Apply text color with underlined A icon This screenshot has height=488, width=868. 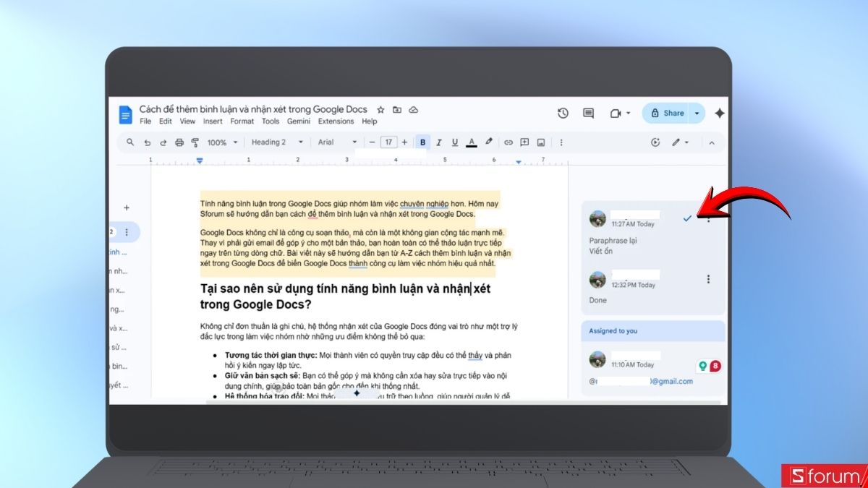coord(472,142)
